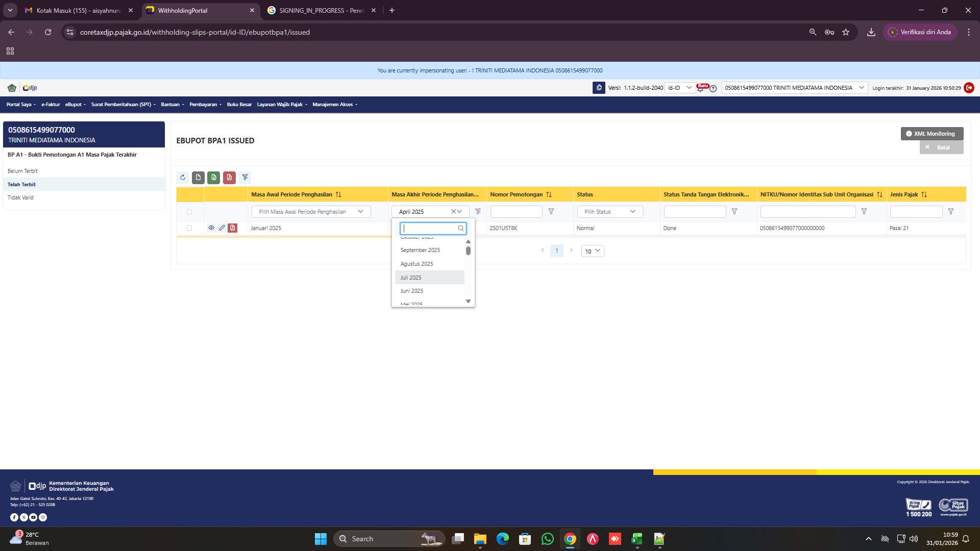Open XML Monitoring
This screenshot has height=551, width=980.
[x=932, y=134]
